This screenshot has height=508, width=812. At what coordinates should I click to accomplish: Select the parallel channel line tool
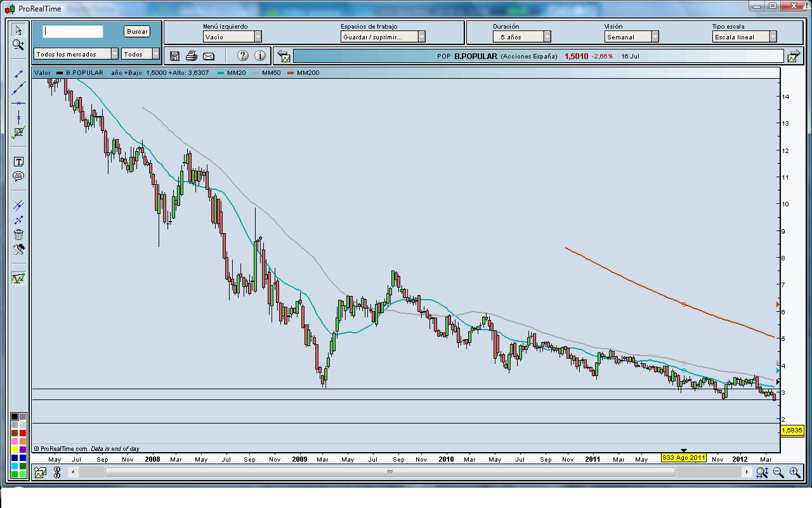point(18,205)
